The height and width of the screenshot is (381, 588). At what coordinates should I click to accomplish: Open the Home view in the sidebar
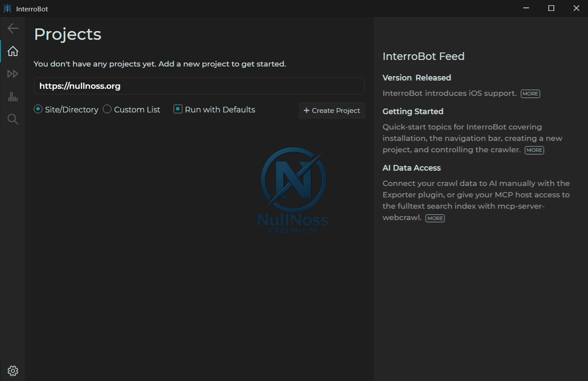[13, 51]
